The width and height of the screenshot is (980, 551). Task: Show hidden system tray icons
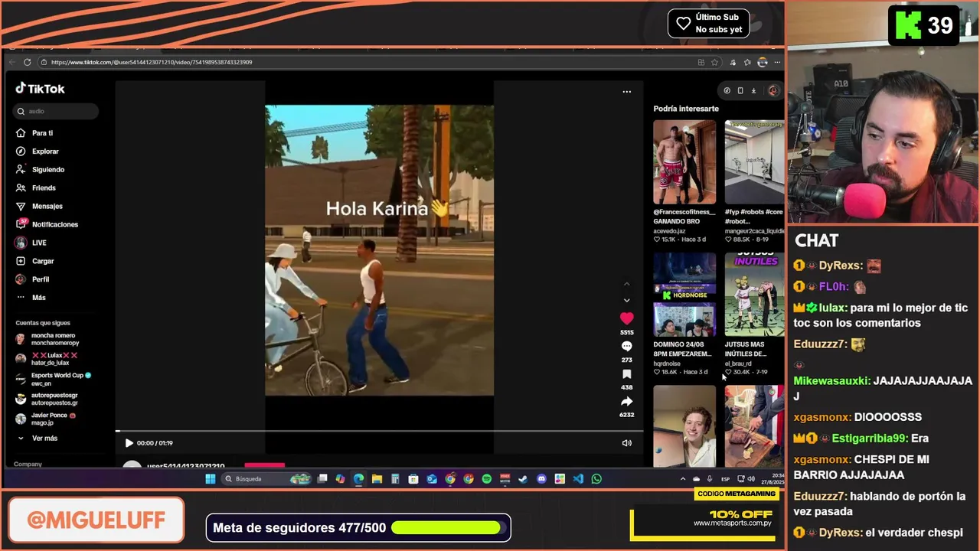pos(681,479)
